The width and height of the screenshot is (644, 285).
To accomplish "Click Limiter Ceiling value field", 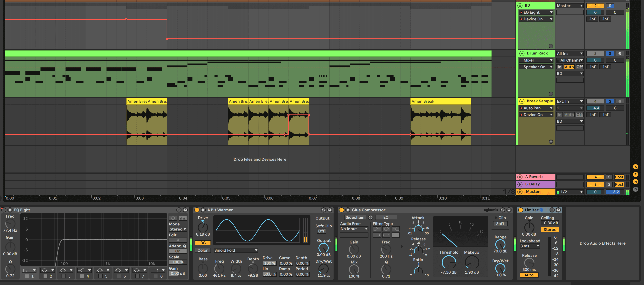I will coord(550,223).
